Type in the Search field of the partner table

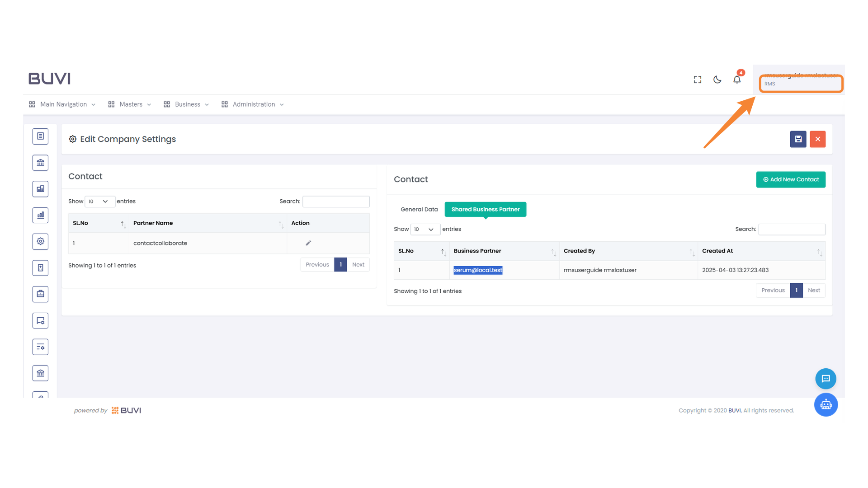click(791, 229)
